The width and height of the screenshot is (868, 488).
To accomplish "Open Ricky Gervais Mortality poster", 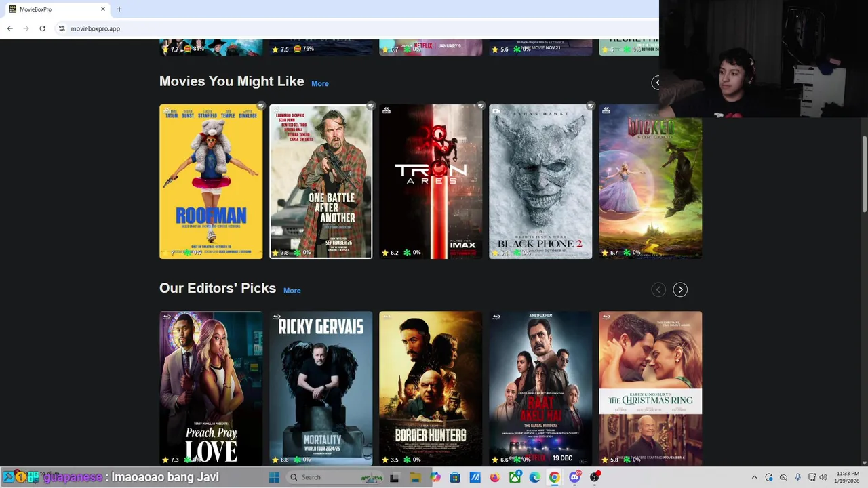I will (x=321, y=388).
